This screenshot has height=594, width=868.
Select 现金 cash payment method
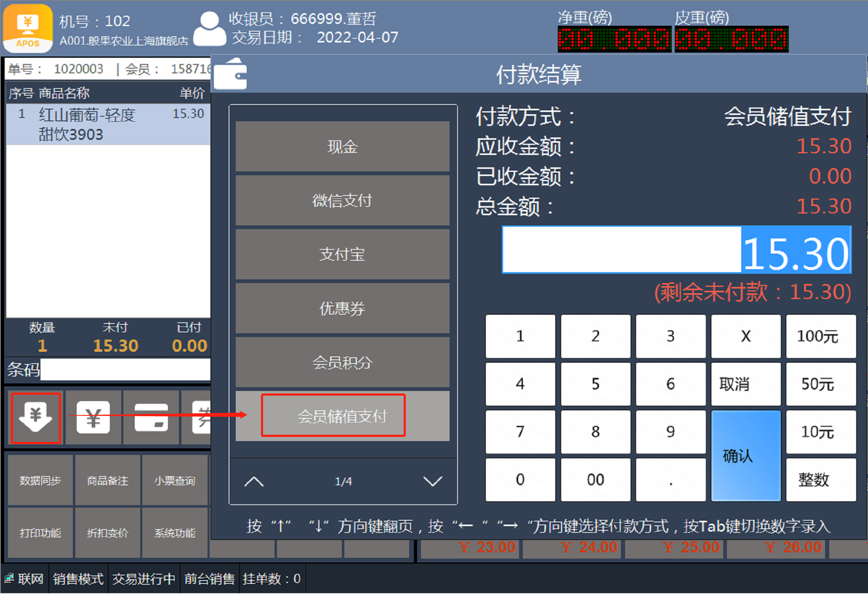point(342,147)
